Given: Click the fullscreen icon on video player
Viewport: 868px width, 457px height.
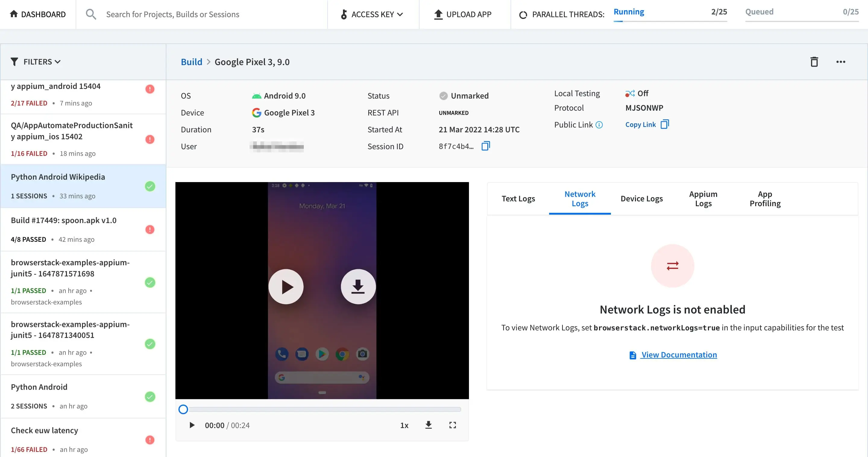Looking at the screenshot, I should 452,425.
